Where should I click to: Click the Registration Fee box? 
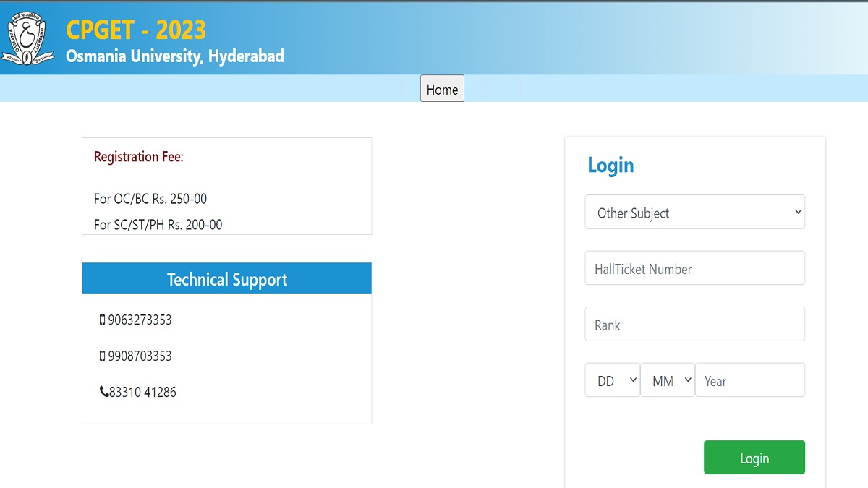pyautogui.click(x=227, y=186)
